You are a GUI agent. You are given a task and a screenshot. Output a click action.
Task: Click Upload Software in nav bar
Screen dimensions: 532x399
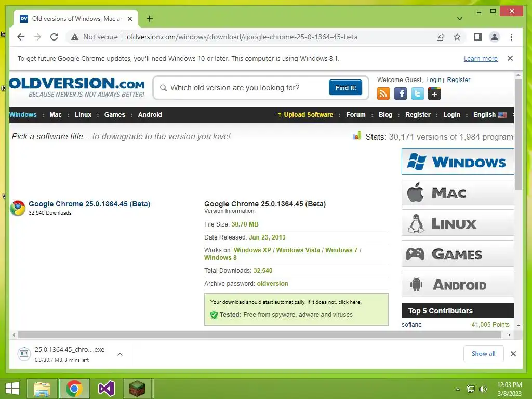click(305, 115)
